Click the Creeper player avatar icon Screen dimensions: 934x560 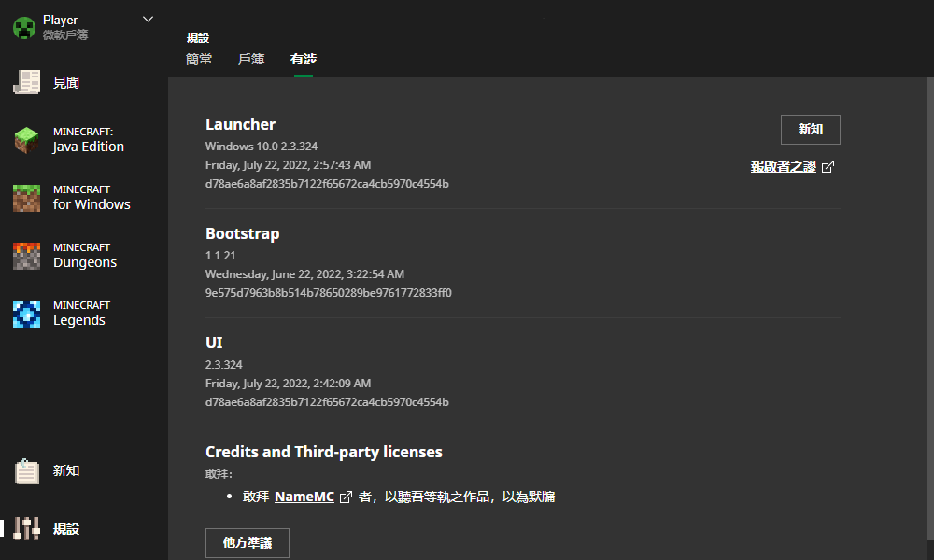pyautogui.click(x=24, y=27)
